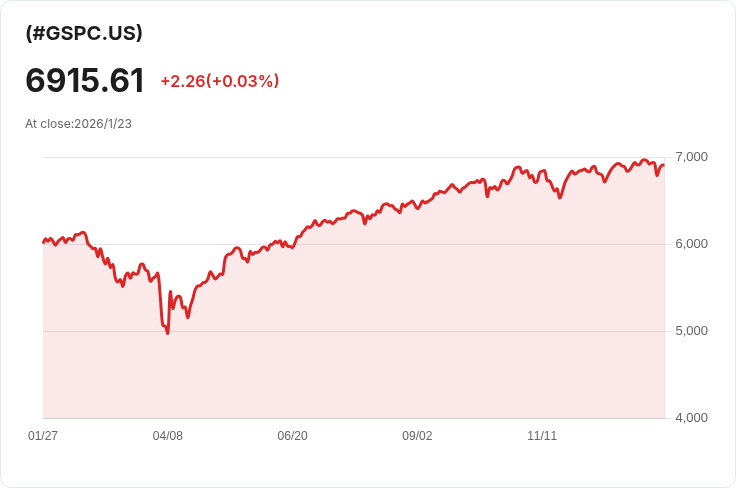Click the 6,000 y-axis label
The image size is (736, 488).
691,244
